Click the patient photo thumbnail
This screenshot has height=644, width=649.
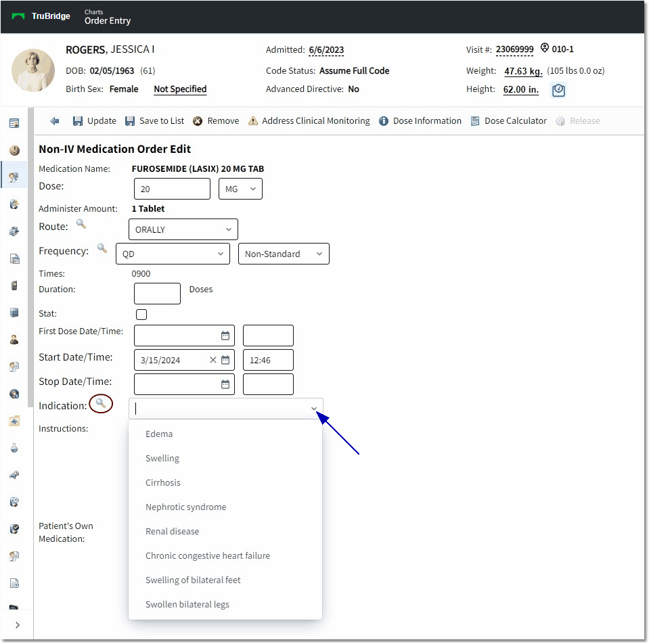pos(33,70)
